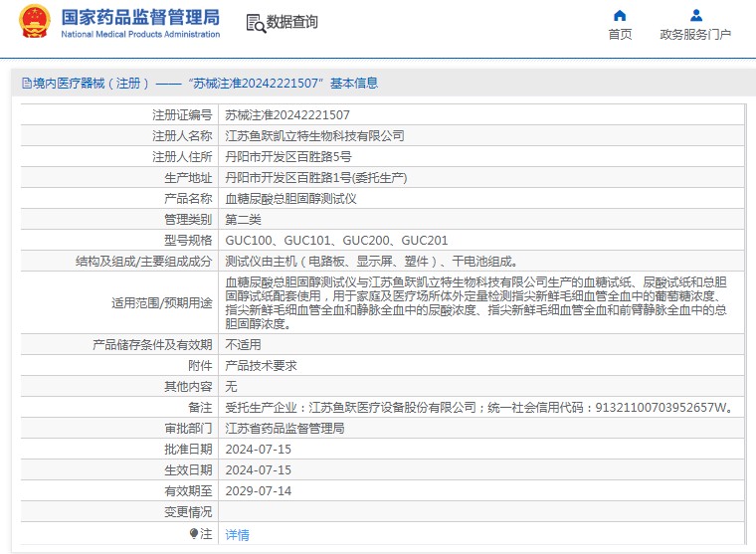Select address 丹阳市开发区百胜路5号
Screen dimensions: 756x554
288,157
